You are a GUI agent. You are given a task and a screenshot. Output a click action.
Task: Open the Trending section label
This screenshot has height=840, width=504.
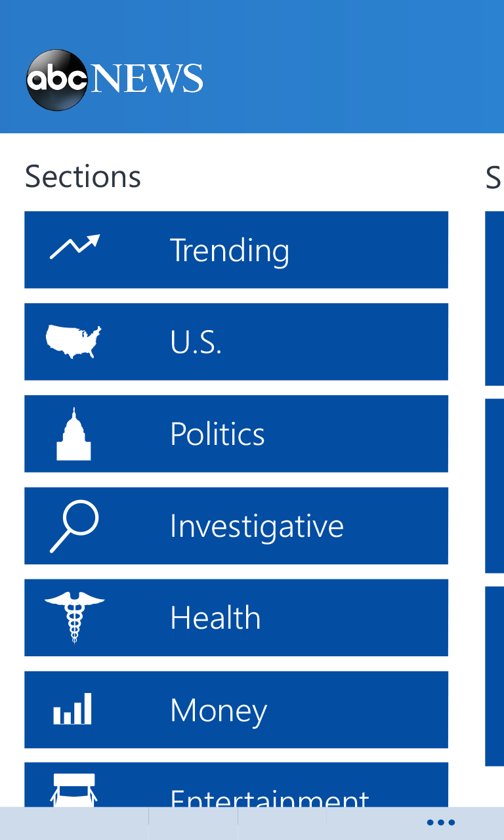pyautogui.click(x=230, y=250)
